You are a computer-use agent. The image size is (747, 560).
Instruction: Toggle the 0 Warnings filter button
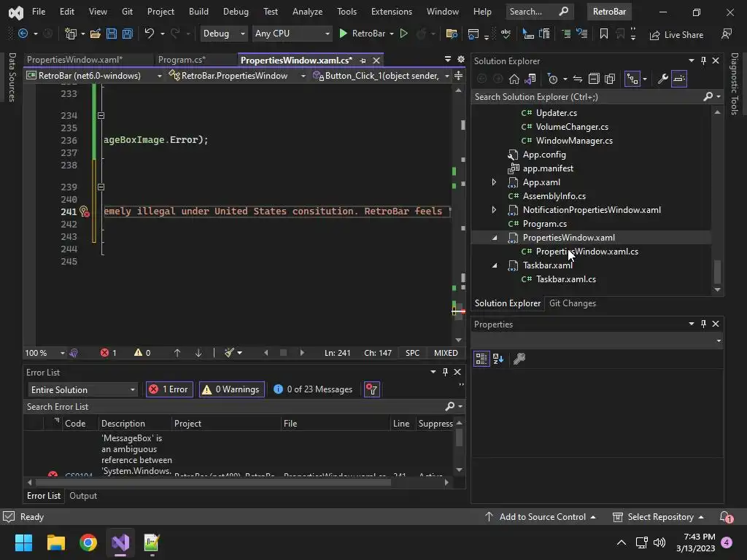click(x=231, y=389)
